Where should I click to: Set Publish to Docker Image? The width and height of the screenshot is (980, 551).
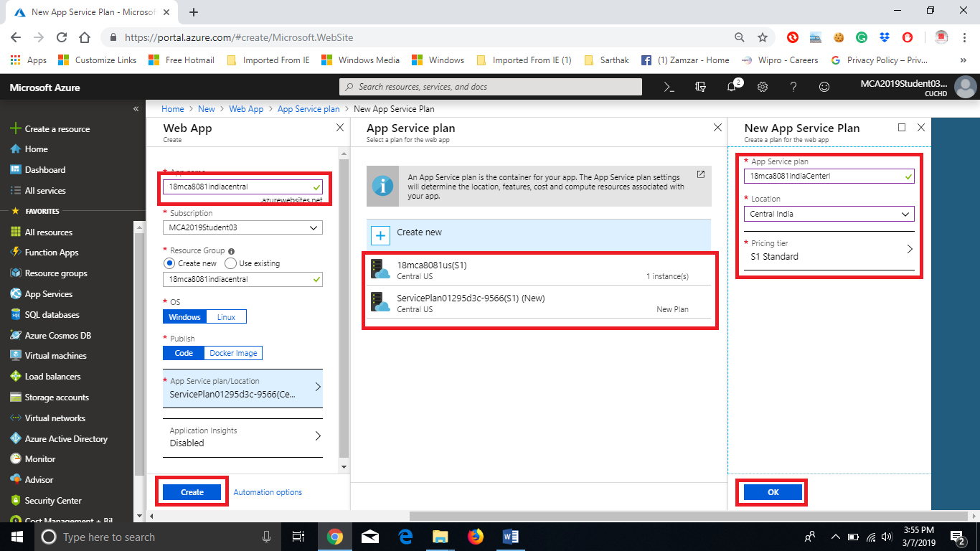[233, 353]
